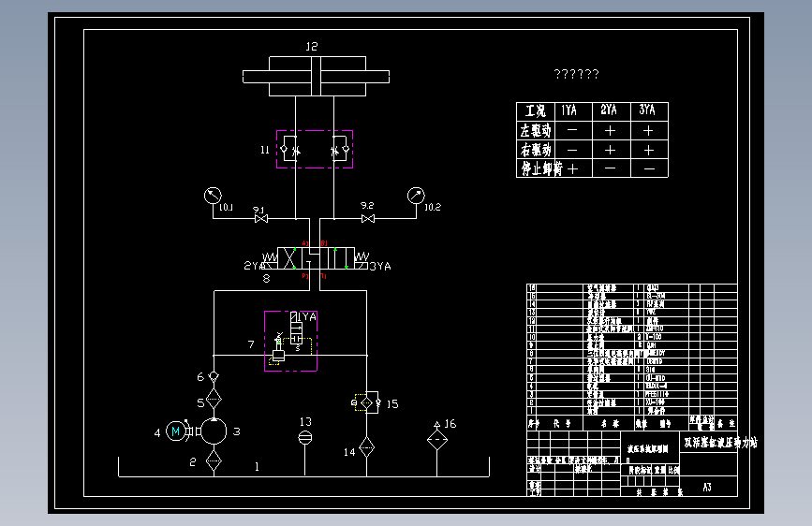Click the '2YA' solenoid label by the valve
812x526 pixels.
253,266
